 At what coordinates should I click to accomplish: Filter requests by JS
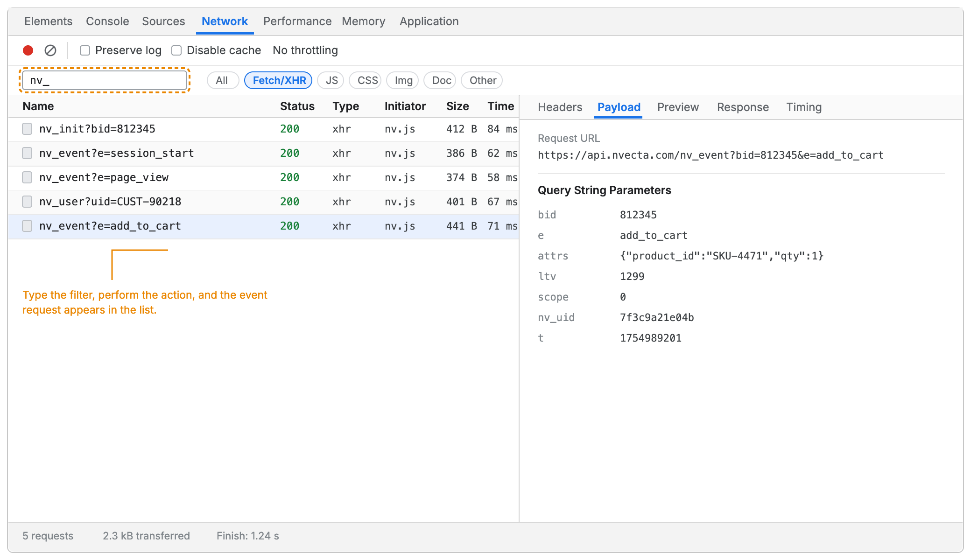pyautogui.click(x=331, y=80)
